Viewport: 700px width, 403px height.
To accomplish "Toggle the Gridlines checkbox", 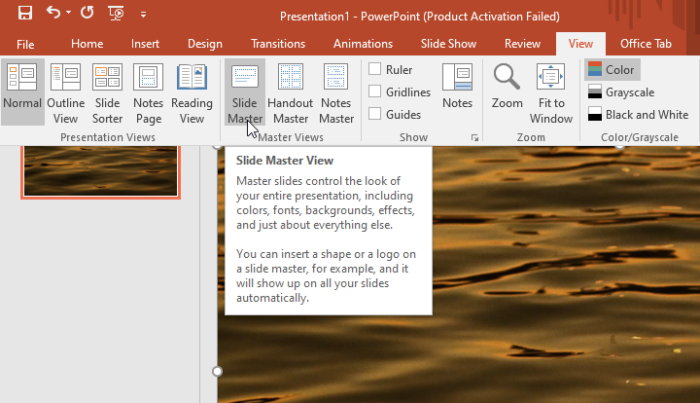I will pyautogui.click(x=375, y=92).
